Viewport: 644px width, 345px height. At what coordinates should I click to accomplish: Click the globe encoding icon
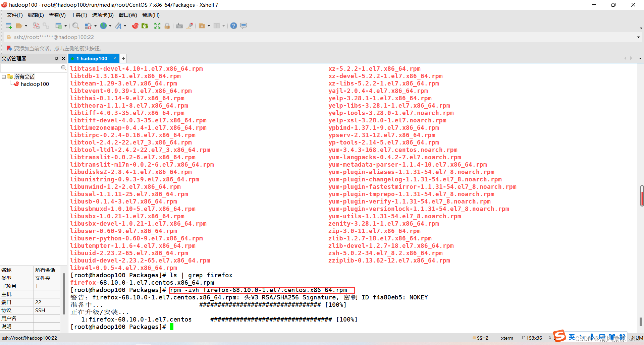(x=103, y=26)
